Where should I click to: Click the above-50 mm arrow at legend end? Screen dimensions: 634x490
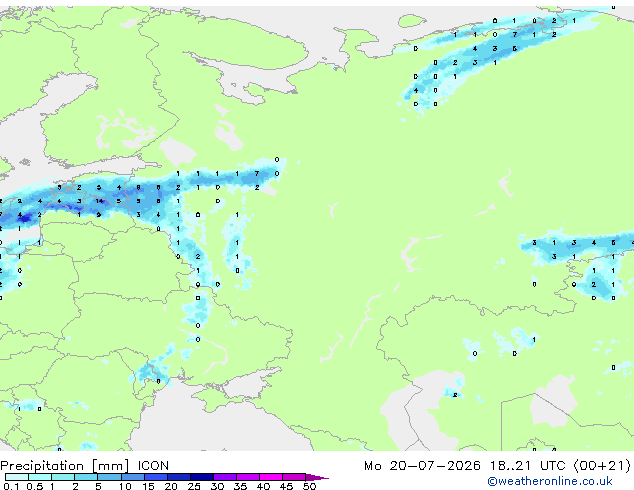click(x=317, y=478)
